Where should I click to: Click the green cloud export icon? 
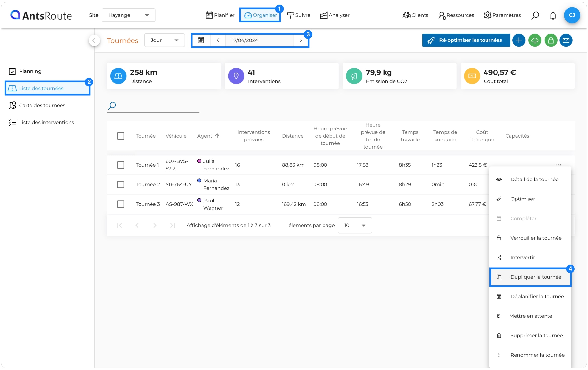535,40
